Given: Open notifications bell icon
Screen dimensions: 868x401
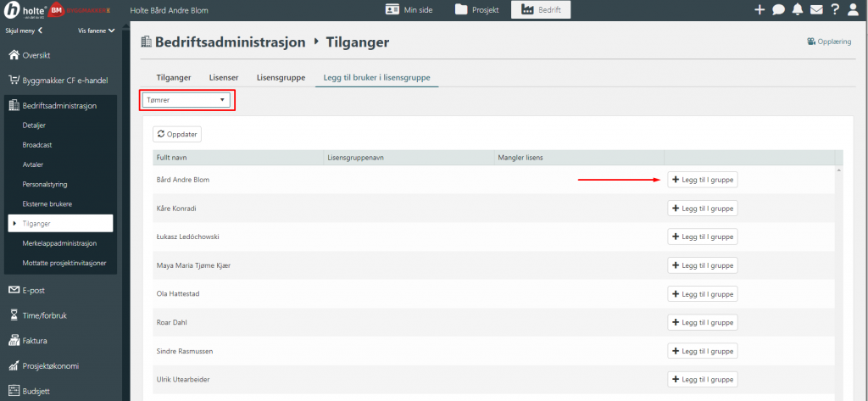Looking at the screenshot, I should coord(797,10).
